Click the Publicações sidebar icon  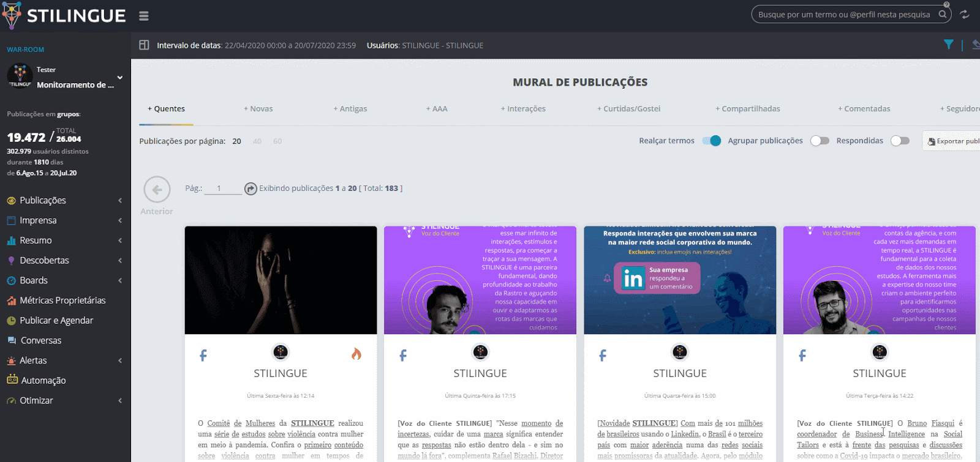(11, 201)
